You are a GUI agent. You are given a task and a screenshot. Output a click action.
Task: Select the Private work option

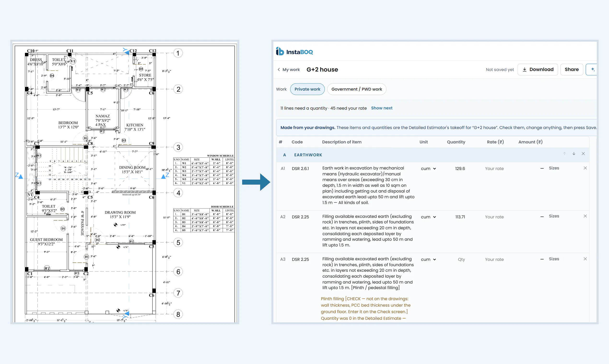(x=307, y=89)
